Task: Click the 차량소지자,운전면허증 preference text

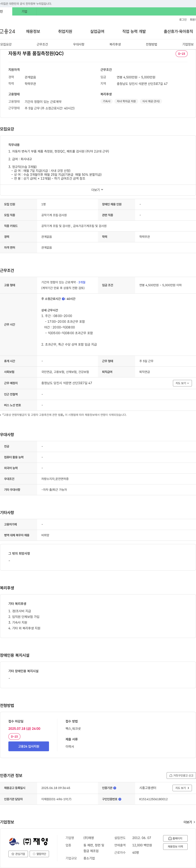Action: coord(55,479)
